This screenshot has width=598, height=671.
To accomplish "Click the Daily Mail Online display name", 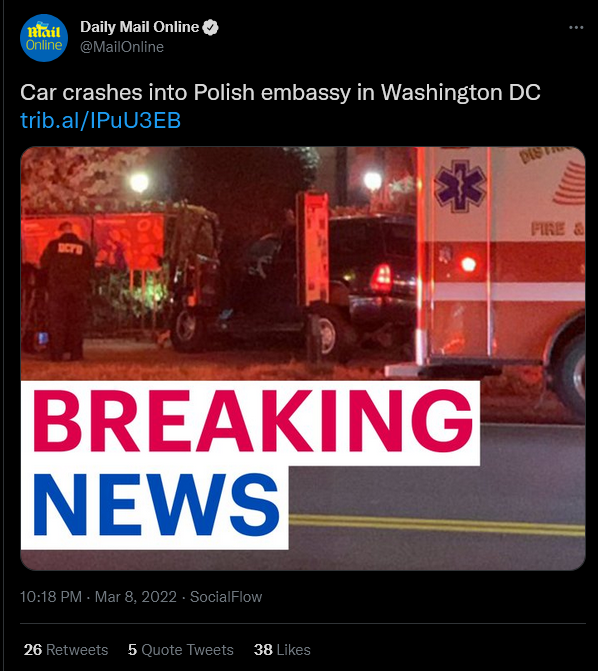I will tap(140, 27).
